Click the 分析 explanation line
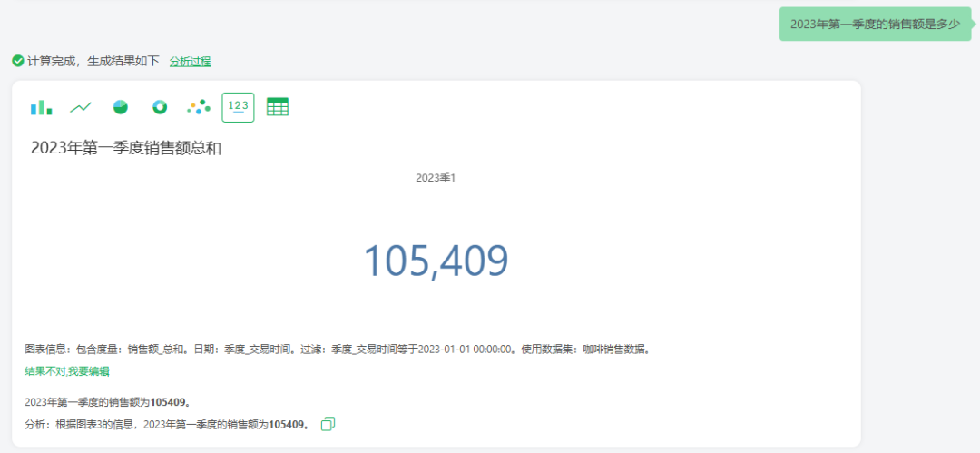Image resolution: width=980 pixels, height=453 pixels. (168, 425)
